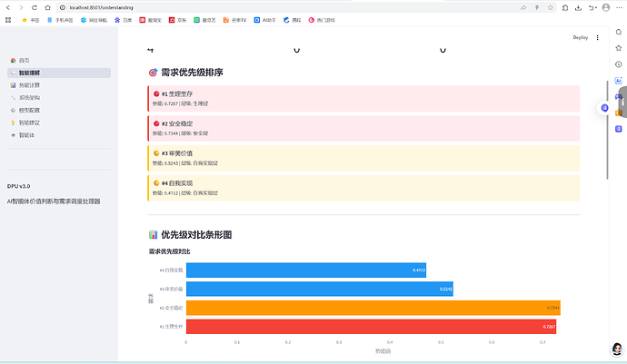This screenshot has height=364, width=627.
Task: Open the 热门游戏 bookmark
Action: pos(322,20)
